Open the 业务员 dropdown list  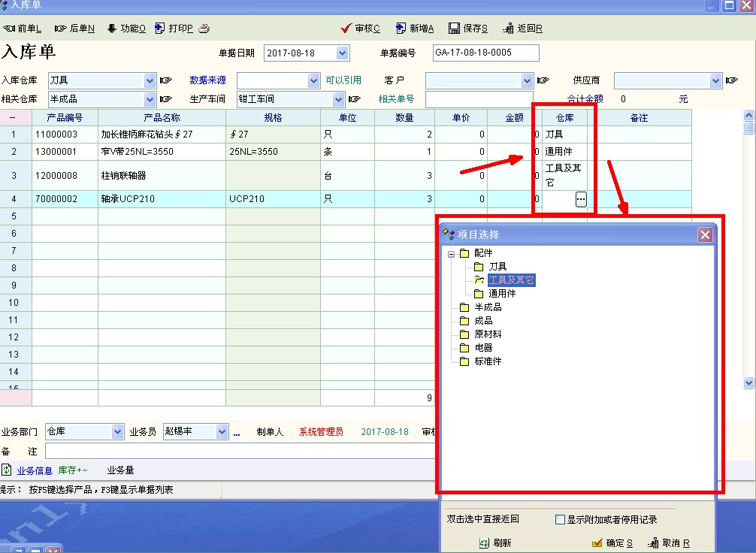(222, 432)
